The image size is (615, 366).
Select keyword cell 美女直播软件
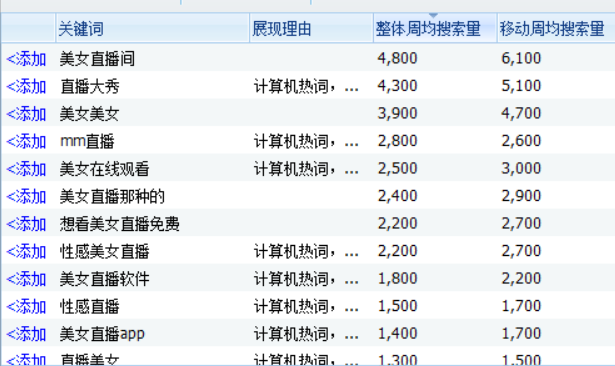[104, 279]
